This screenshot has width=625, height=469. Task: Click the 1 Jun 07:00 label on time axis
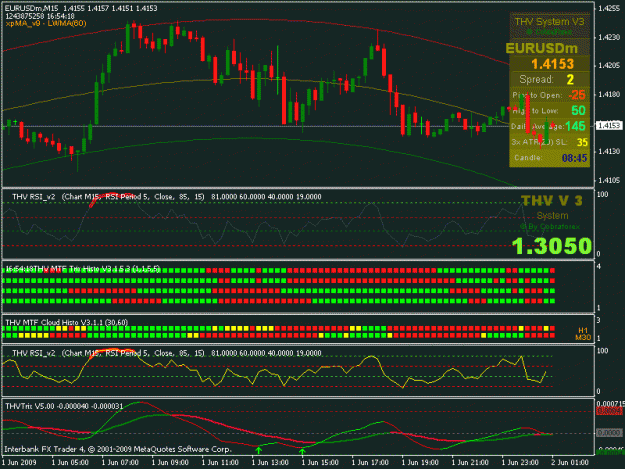(120, 463)
